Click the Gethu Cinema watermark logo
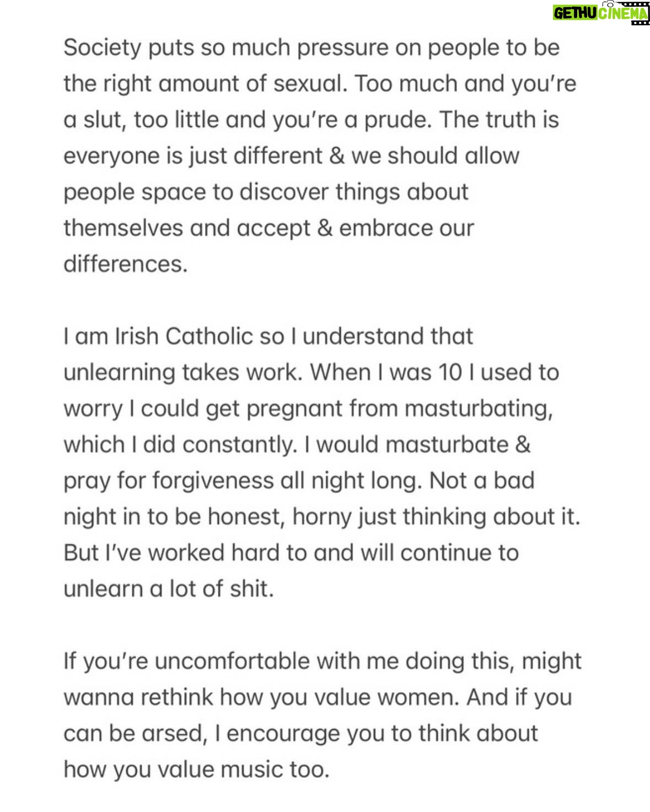650x812 pixels. point(601,12)
